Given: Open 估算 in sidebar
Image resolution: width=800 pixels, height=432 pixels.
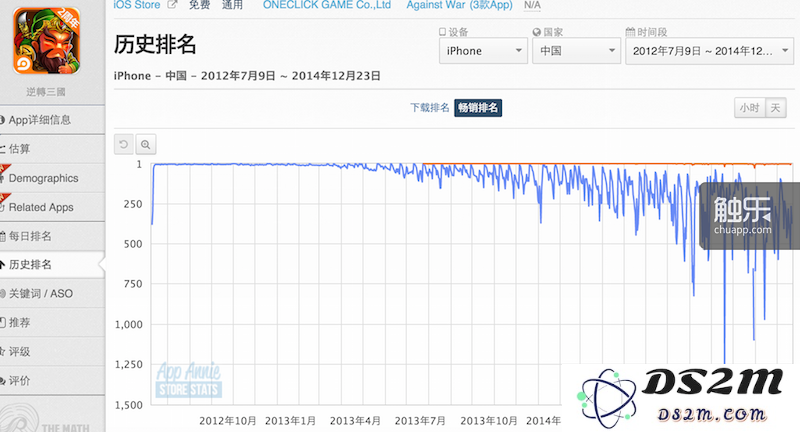Looking at the screenshot, I should tap(52, 149).
